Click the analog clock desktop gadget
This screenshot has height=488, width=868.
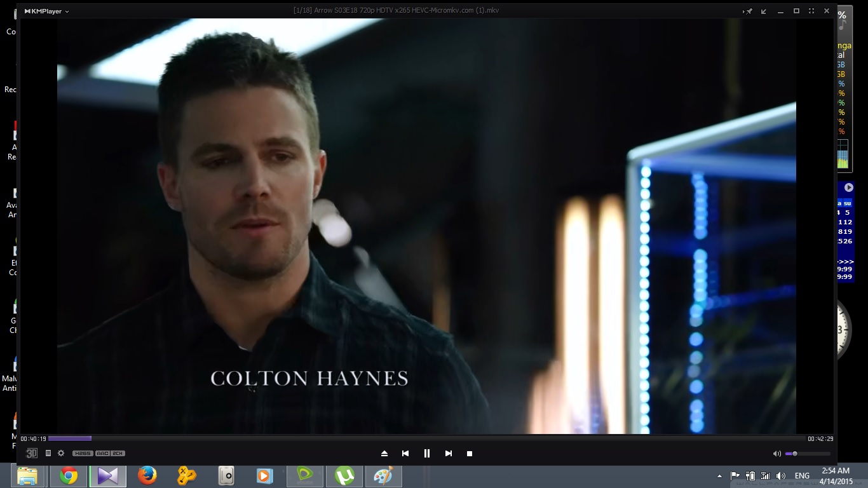click(843, 330)
